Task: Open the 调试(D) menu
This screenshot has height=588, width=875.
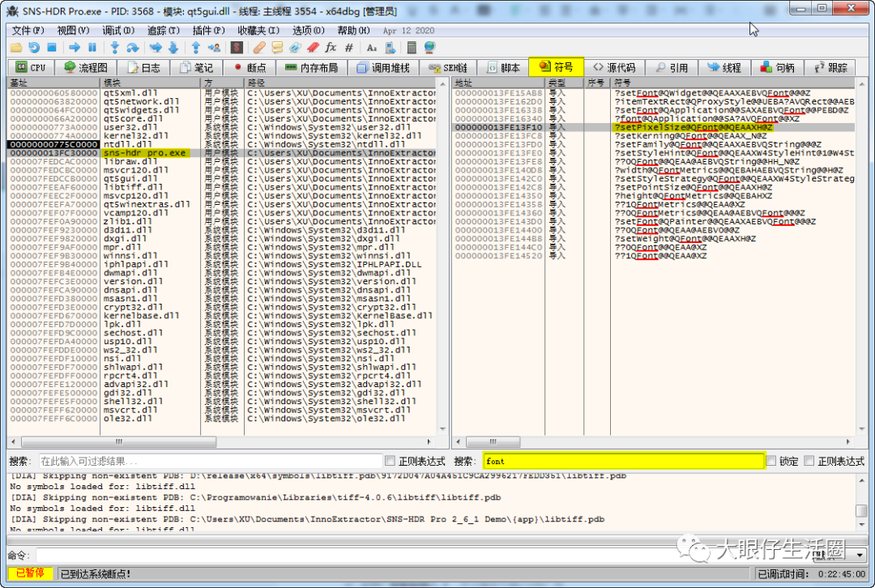Action: (x=118, y=31)
